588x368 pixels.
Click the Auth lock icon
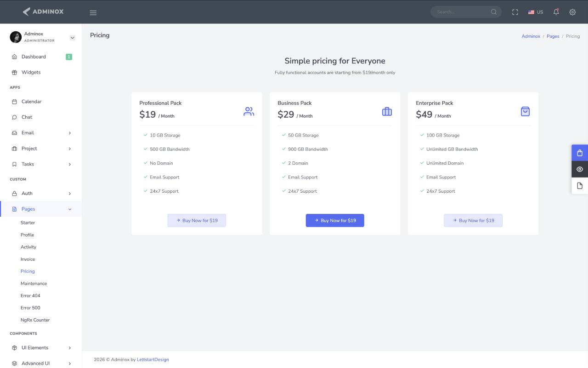(x=14, y=194)
